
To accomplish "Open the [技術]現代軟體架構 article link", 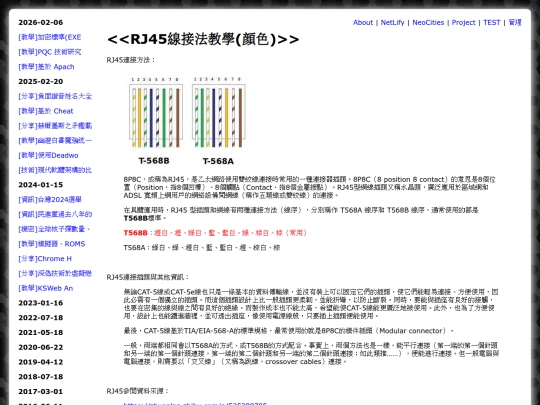I will (55, 170).
